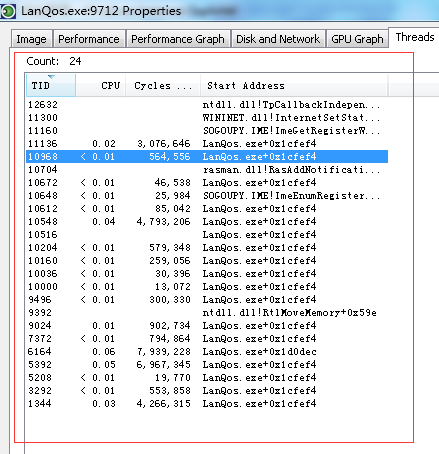Click the CPU value 0.06
The width and height of the screenshot is (439, 454).
pyautogui.click(x=104, y=352)
